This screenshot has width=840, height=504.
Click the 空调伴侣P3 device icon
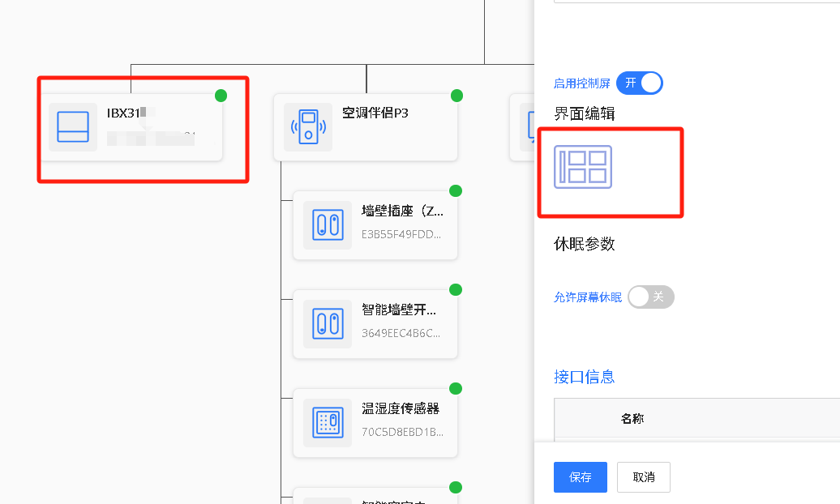307,127
